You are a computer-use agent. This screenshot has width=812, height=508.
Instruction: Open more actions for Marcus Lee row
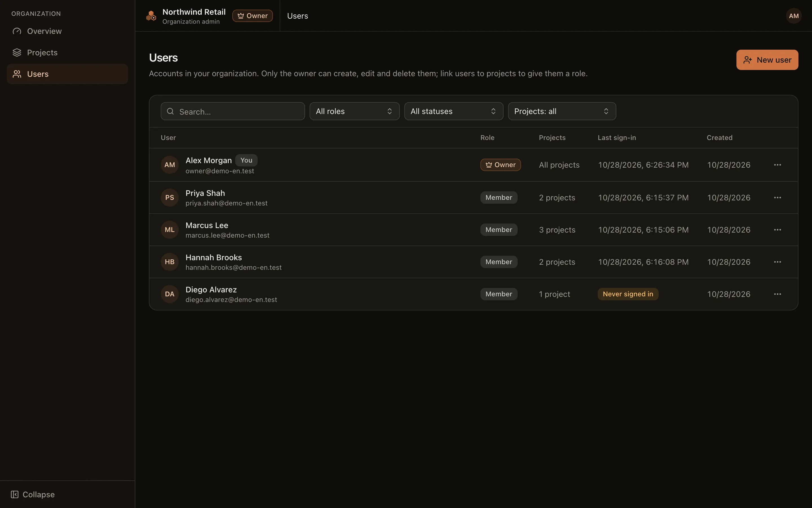coord(777,230)
